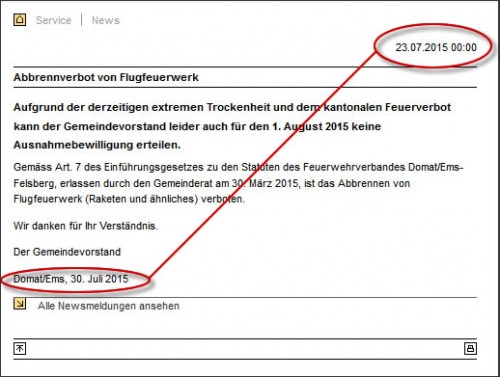Screen dimensions: 500x377
Task: Open the Service breadcrumb link
Action: click(x=54, y=20)
